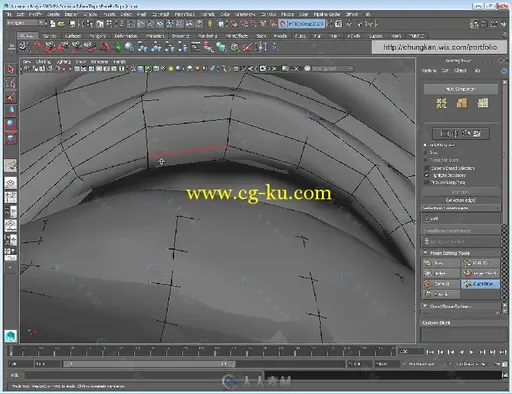Select face component mode in Modeling Toolkit
512x394 pixels.
[x=482, y=103]
